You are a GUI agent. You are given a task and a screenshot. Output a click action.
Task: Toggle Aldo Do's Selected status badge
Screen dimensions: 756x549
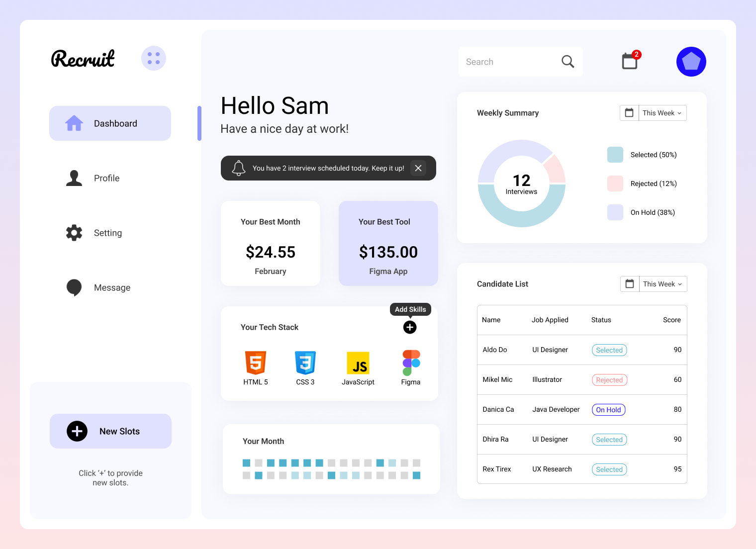click(x=609, y=350)
